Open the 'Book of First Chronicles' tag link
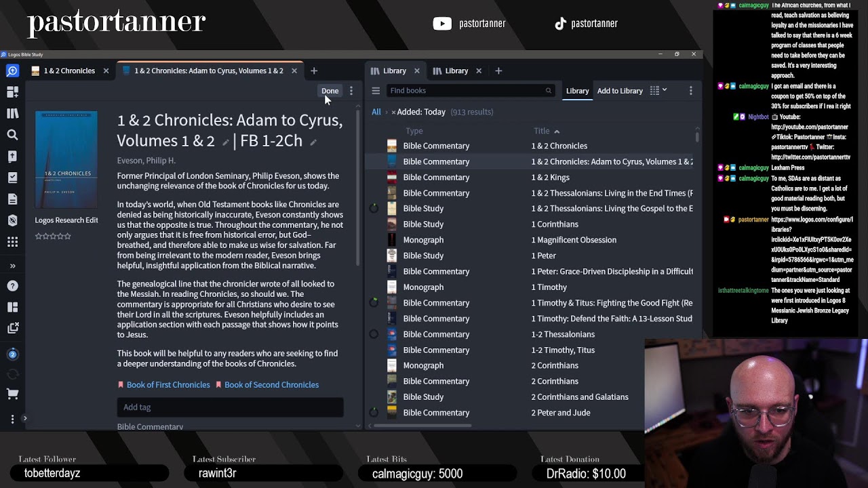The image size is (868, 488). pyautogui.click(x=168, y=385)
